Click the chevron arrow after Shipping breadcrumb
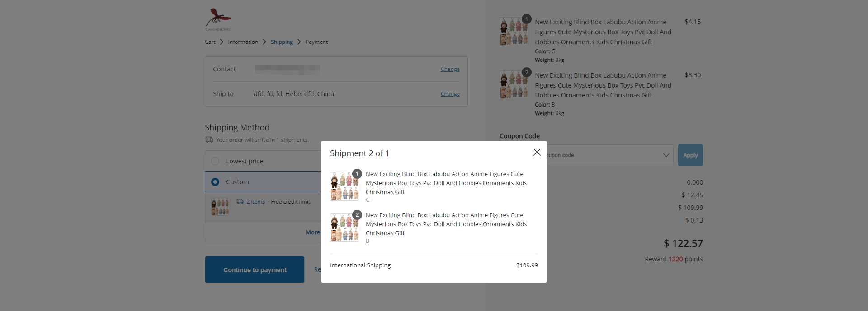The width and height of the screenshot is (868, 311). pyautogui.click(x=299, y=42)
